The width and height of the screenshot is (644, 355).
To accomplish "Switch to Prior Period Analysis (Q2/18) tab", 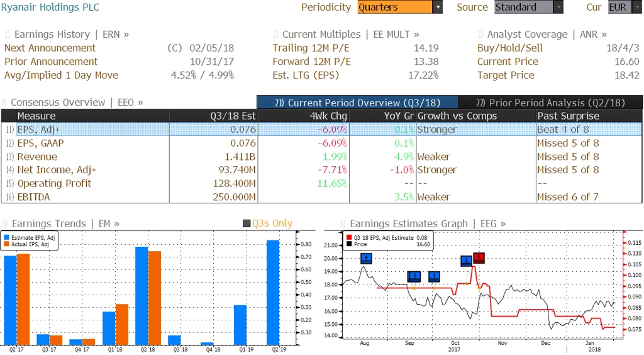I will tap(550, 103).
